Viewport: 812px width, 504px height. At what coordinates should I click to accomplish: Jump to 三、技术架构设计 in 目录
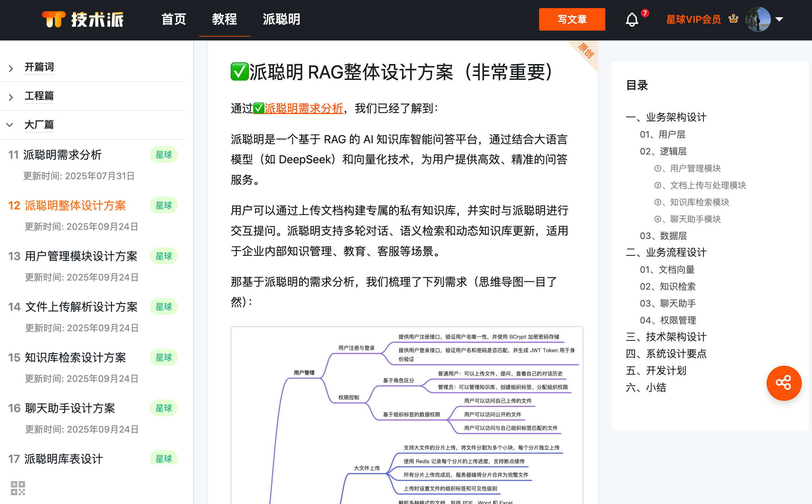(x=666, y=337)
